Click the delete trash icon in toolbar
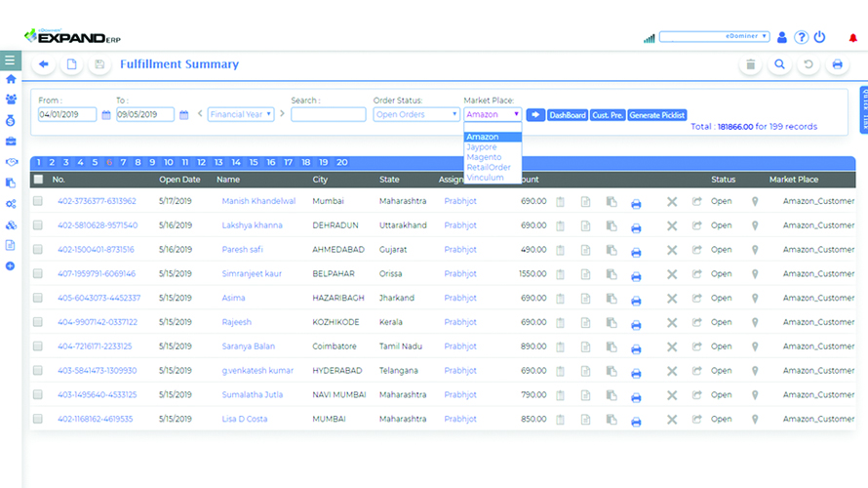Image resolution: width=868 pixels, height=488 pixels. coord(750,65)
